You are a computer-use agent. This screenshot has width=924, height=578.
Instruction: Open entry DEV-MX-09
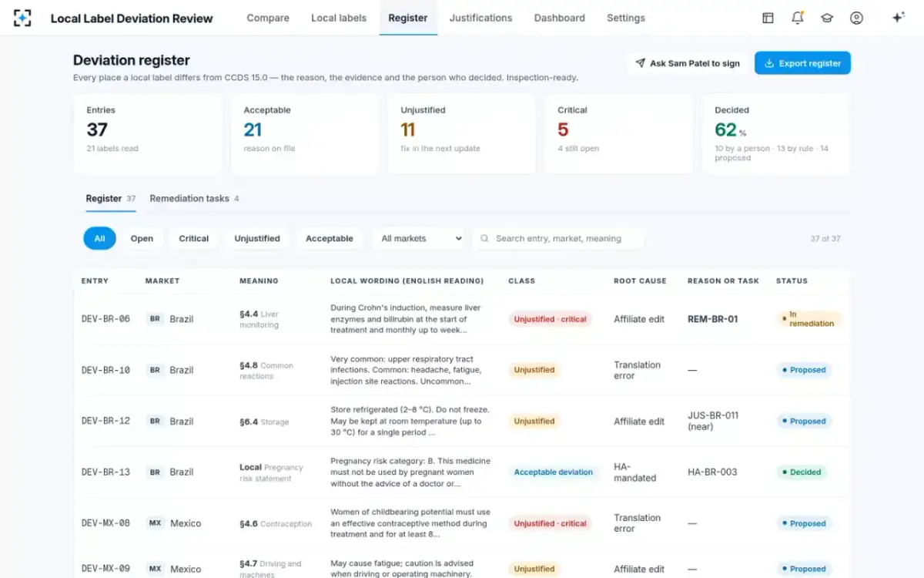point(105,569)
